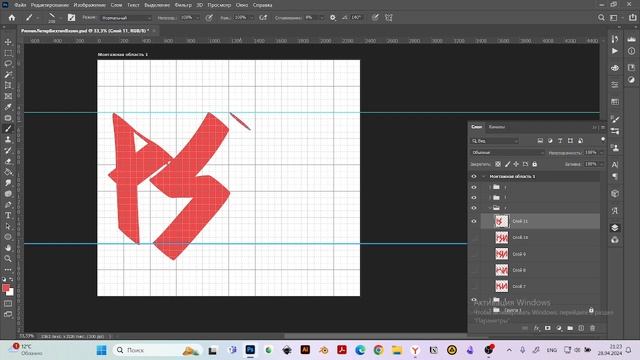This screenshot has height=360, width=640.
Task: Show layer Слой 10 via visibility box
Action: (474, 238)
